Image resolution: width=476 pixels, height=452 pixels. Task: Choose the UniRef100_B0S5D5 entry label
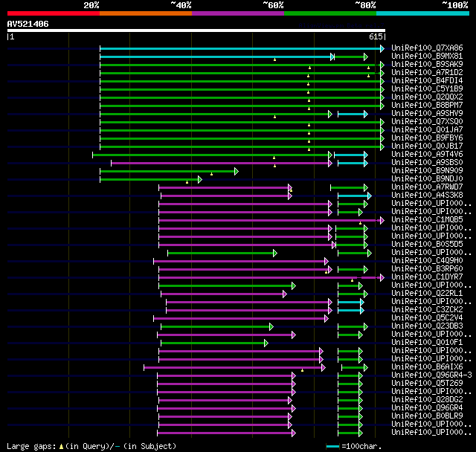[427, 245]
